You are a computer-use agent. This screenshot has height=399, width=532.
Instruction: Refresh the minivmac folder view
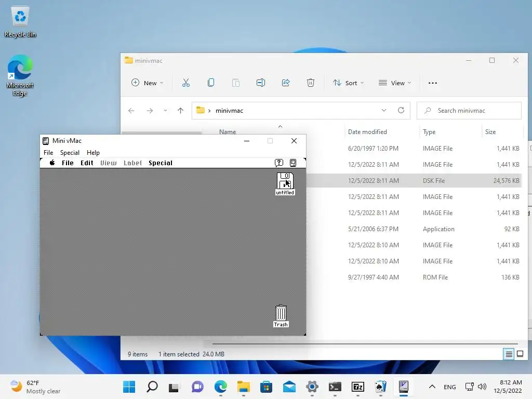[x=401, y=110]
